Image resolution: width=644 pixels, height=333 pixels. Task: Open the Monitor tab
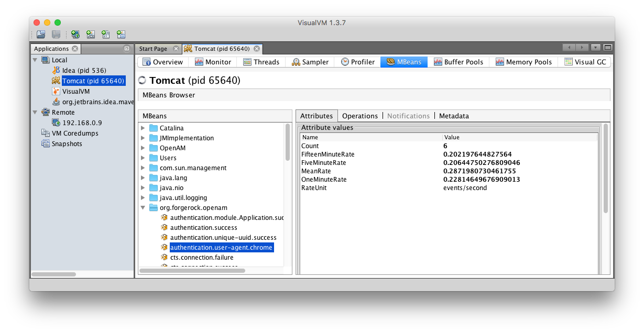[x=213, y=62]
